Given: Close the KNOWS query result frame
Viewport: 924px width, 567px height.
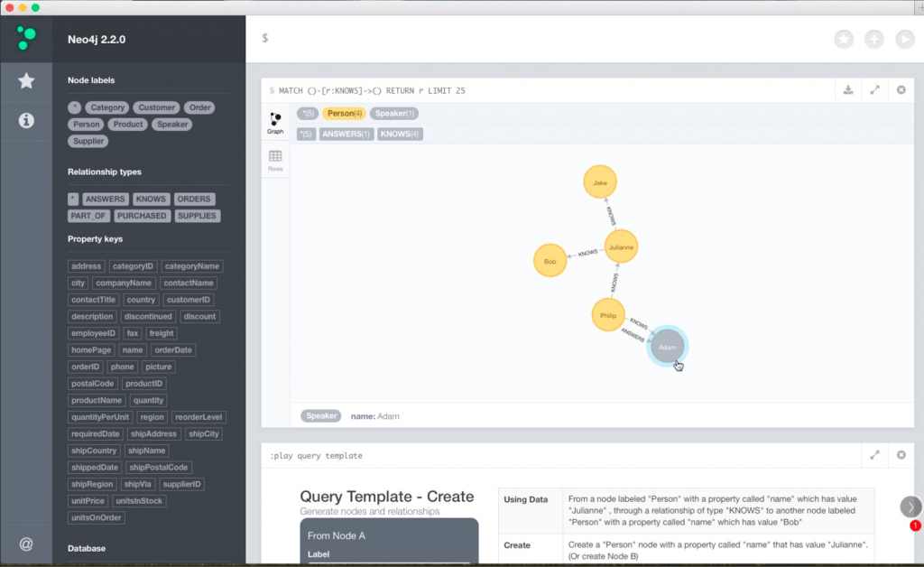Looking at the screenshot, I should click(901, 90).
